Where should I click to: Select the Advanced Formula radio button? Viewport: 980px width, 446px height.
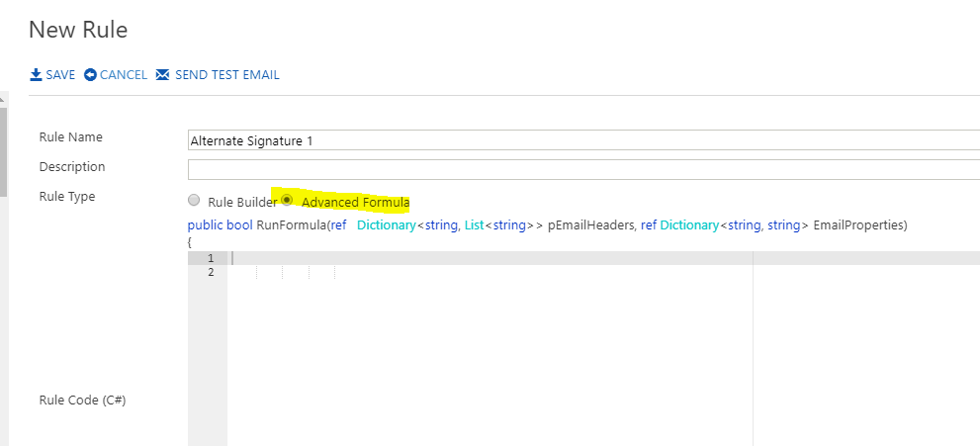[287, 200]
